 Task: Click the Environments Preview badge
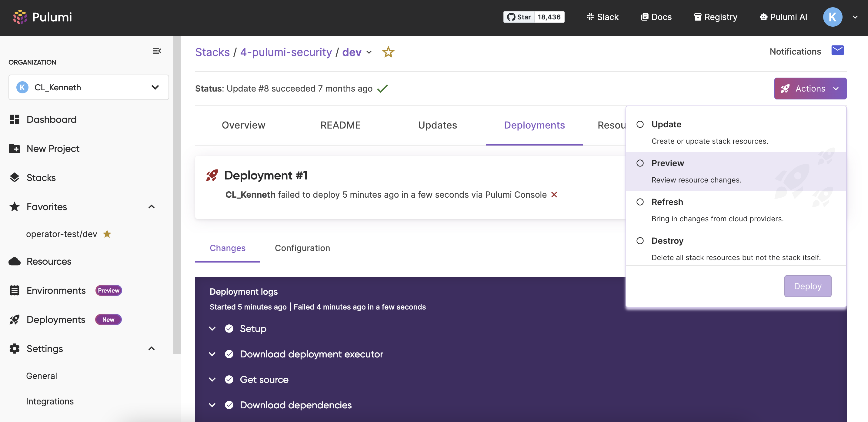109,290
